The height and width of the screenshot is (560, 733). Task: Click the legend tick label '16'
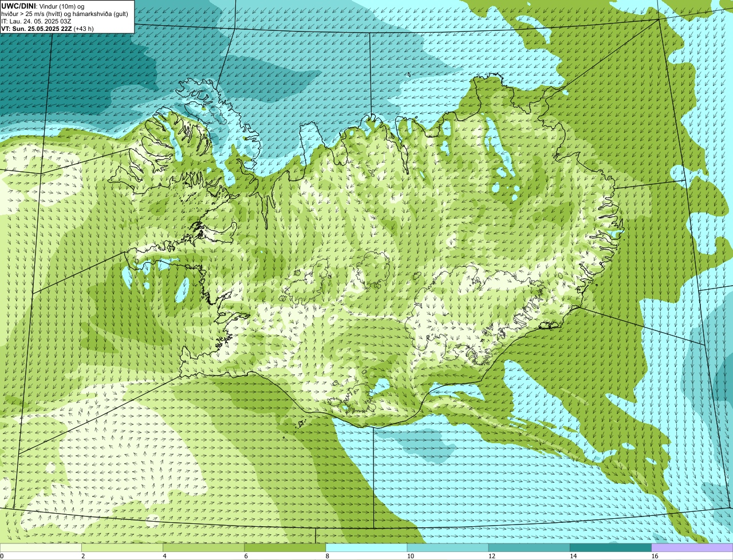(x=655, y=556)
